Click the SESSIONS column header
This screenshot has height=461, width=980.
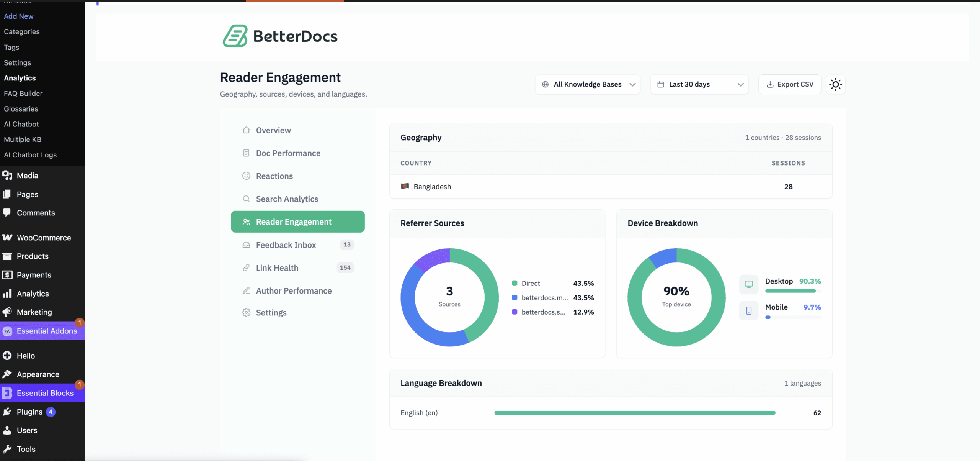[788, 163]
